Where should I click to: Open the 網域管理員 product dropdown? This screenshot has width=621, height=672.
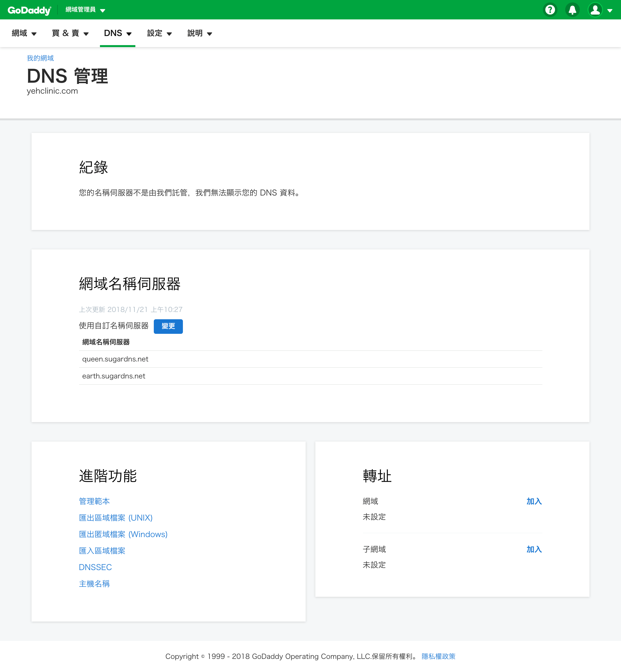[x=85, y=10]
